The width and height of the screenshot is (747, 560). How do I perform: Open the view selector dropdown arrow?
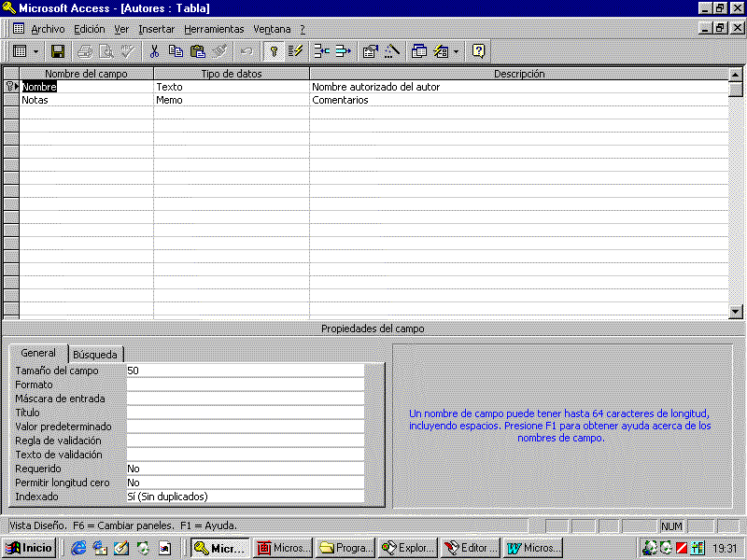[x=35, y=51]
